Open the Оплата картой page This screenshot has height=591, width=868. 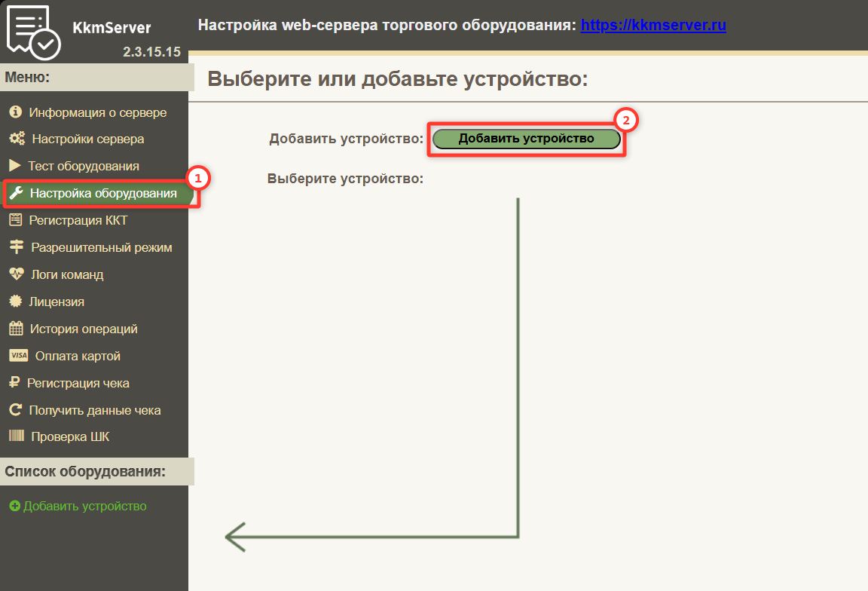click(78, 356)
